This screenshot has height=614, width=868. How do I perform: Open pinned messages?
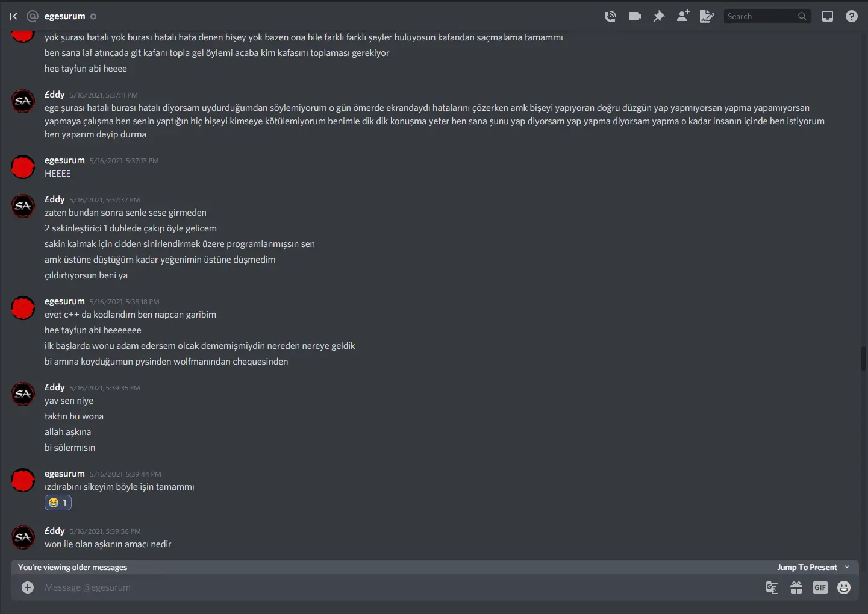coord(659,16)
